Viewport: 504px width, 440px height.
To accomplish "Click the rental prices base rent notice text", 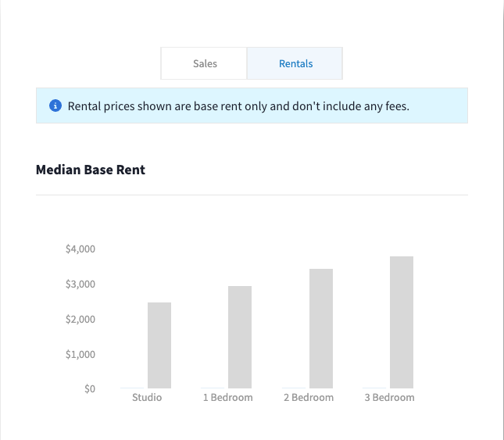I will pos(238,106).
